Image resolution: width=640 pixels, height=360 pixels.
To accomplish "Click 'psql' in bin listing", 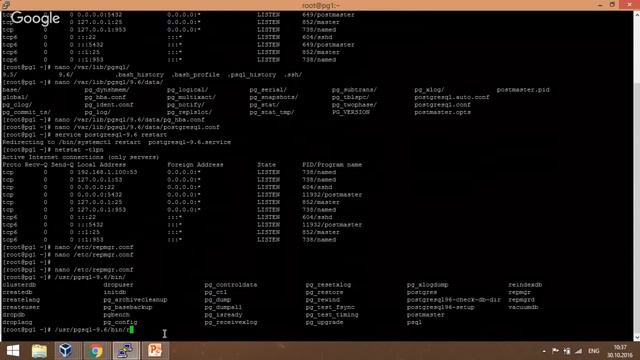I will tap(414, 322).
